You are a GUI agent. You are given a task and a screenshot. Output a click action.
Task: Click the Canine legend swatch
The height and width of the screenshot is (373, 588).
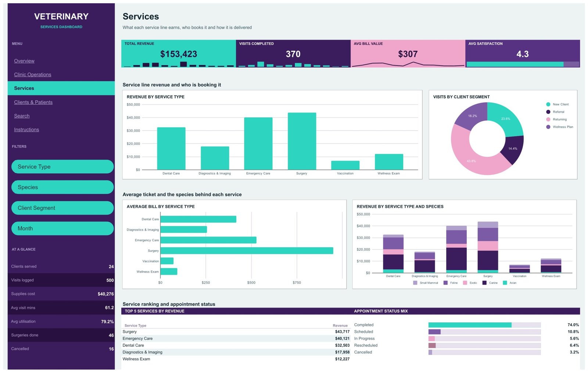tap(484, 283)
